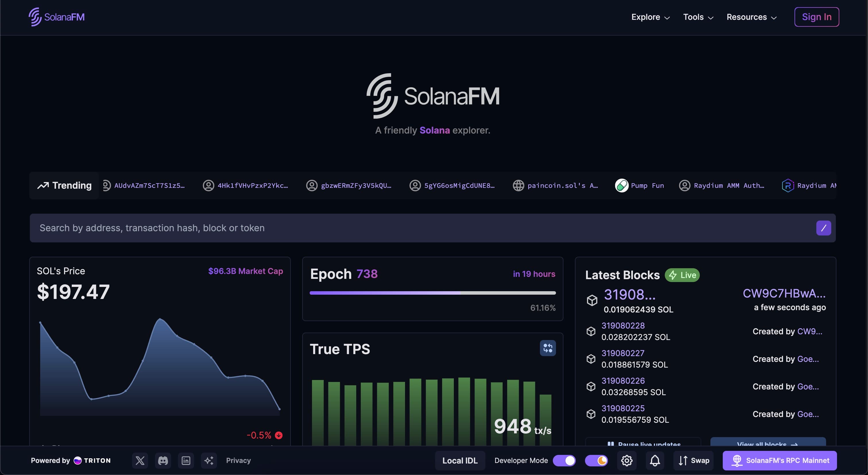Open CW9C7HBwA... creator address link
Viewport: 868px width, 475px height.
(x=784, y=293)
